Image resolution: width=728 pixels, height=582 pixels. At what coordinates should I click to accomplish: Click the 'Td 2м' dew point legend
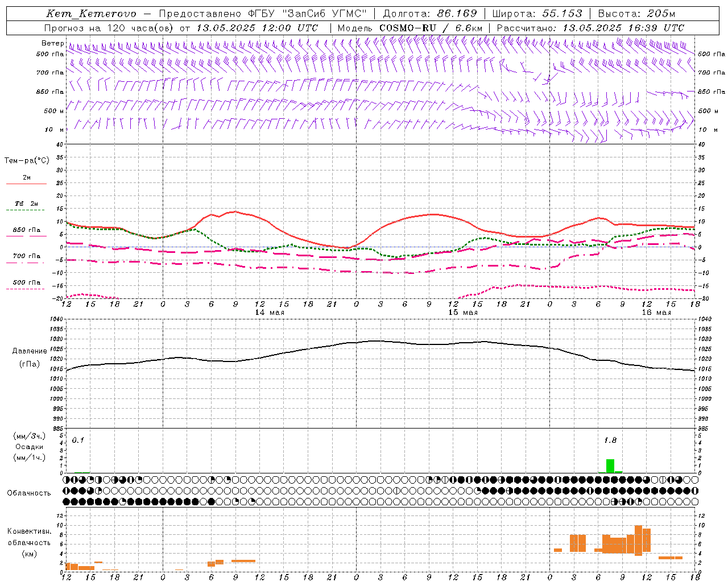click(x=27, y=203)
